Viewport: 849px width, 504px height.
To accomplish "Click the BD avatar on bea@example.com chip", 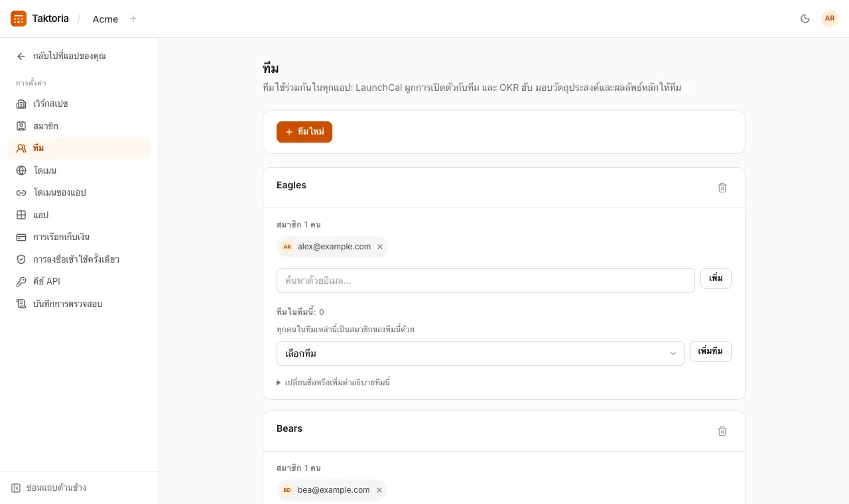I will coord(287,490).
